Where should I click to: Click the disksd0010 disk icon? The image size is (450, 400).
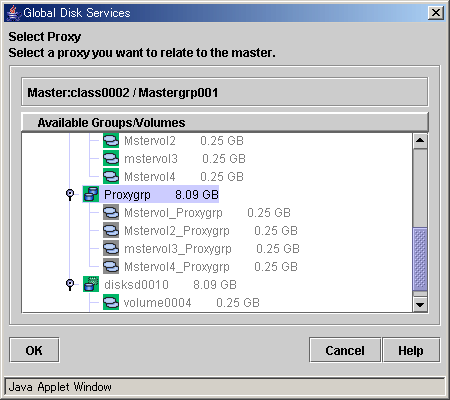pyautogui.click(x=91, y=284)
